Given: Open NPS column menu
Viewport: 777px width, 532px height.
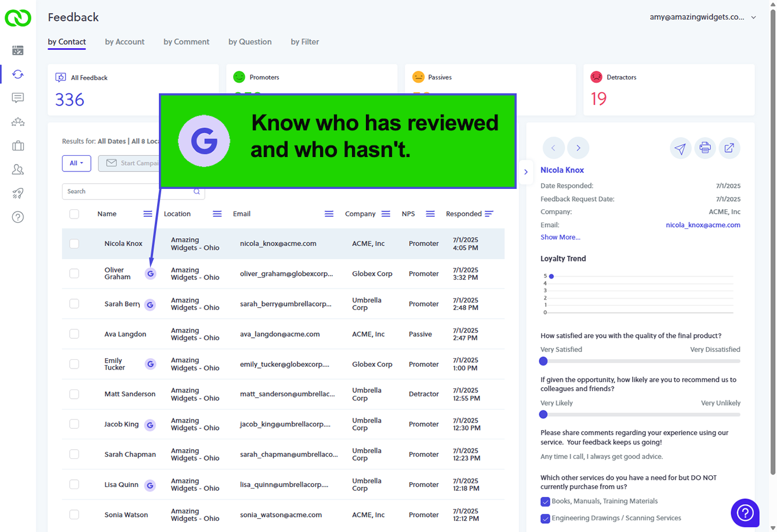Looking at the screenshot, I should coord(430,214).
